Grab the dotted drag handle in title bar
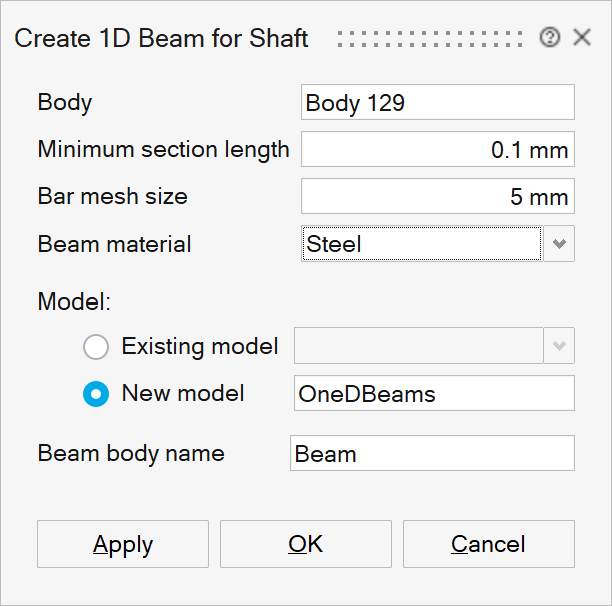The width and height of the screenshot is (612, 606). pos(430,38)
